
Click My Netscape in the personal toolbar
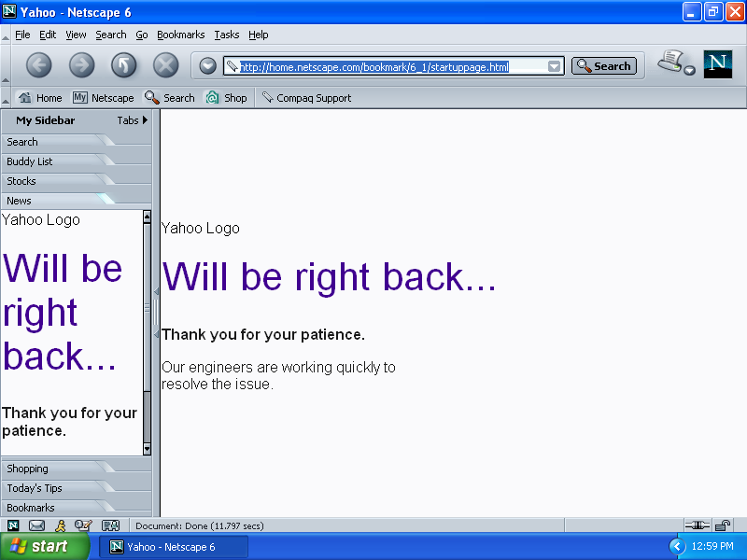click(104, 98)
